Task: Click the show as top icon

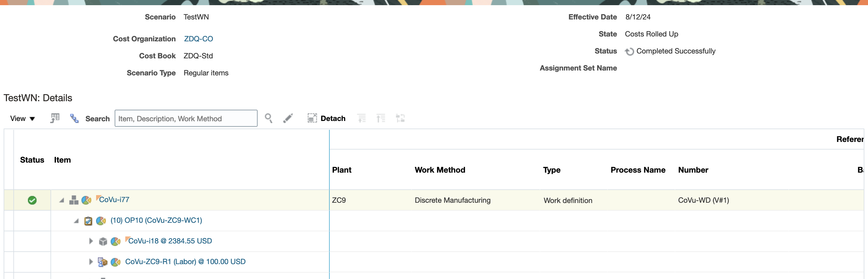Action: click(400, 118)
